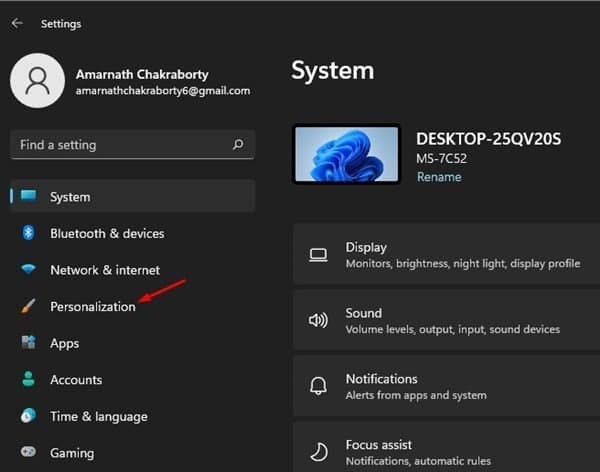This screenshot has height=472, width=600.
Task: Click the Network wifi icon in sidebar
Action: pyautogui.click(x=29, y=269)
